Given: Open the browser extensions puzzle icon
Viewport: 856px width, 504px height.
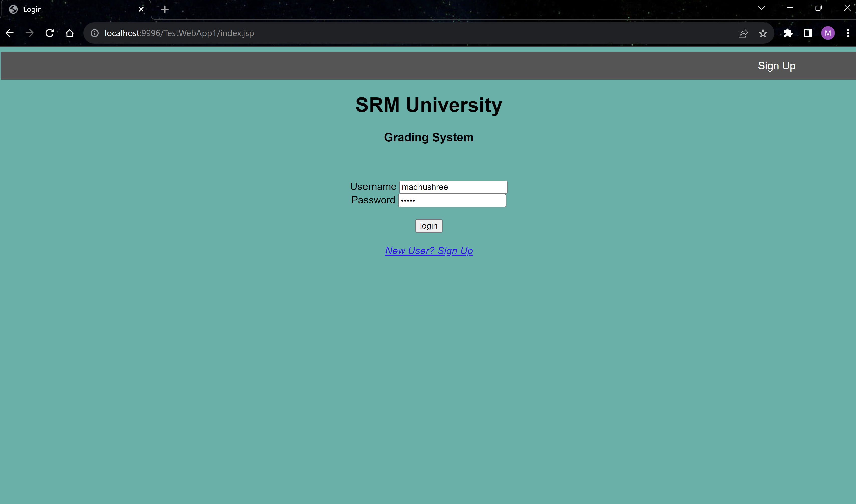Looking at the screenshot, I should click(x=788, y=33).
